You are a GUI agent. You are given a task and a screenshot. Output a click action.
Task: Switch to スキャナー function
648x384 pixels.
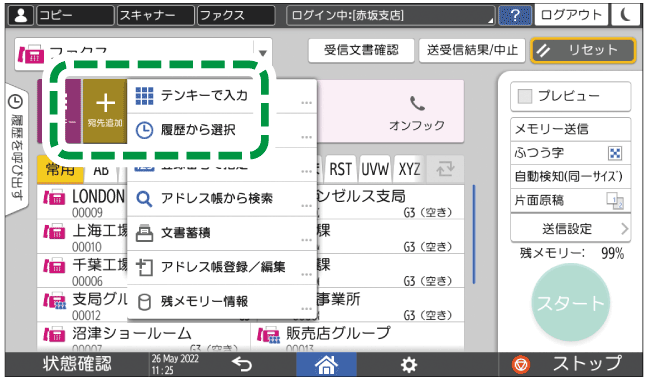pos(155,16)
